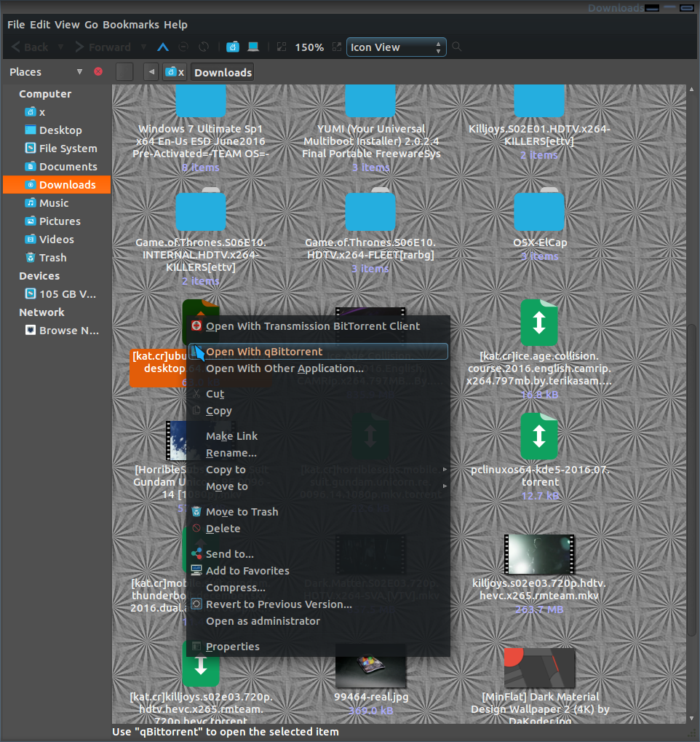Select killjoys.s02e03.720p.hdtv.hevc mkv video thumbnail
The width and height of the screenshot is (700, 742).
click(539, 553)
